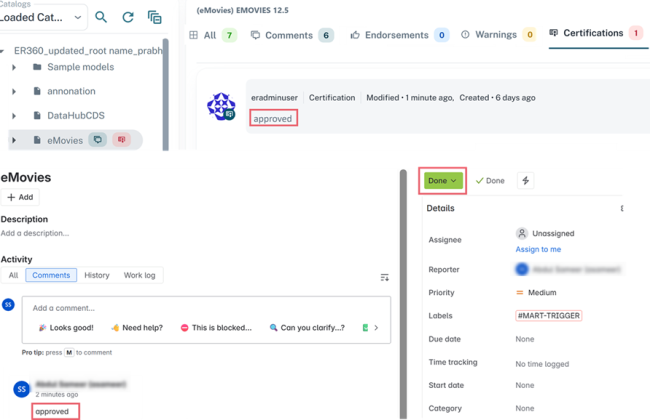Click the eMovies certification badge icon
650x420 pixels.
[x=121, y=140]
